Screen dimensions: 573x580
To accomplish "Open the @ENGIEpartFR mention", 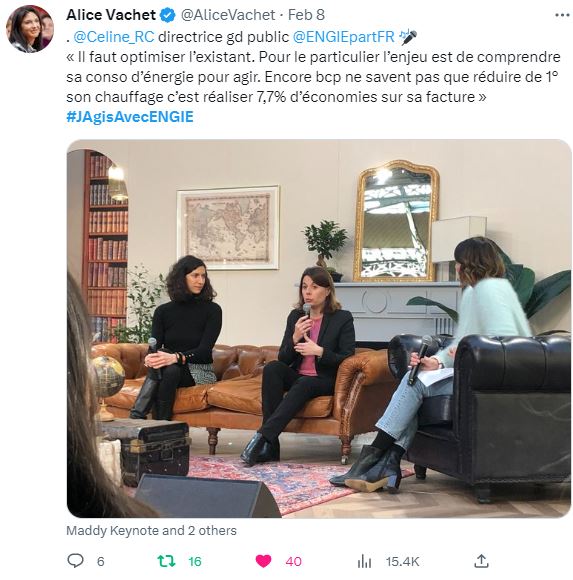I will coord(344,37).
